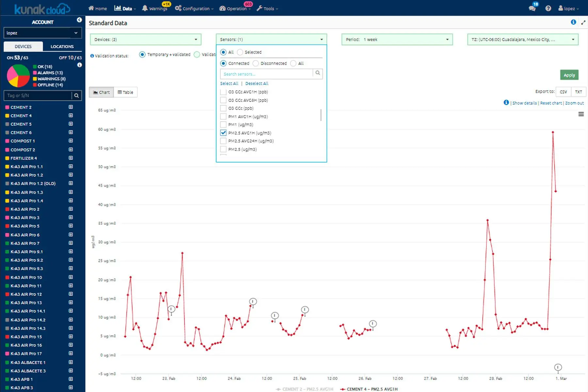Open the Period 1 week dropdown
Image resolution: width=588 pixels, height=392 pixels.
point(397,40)
